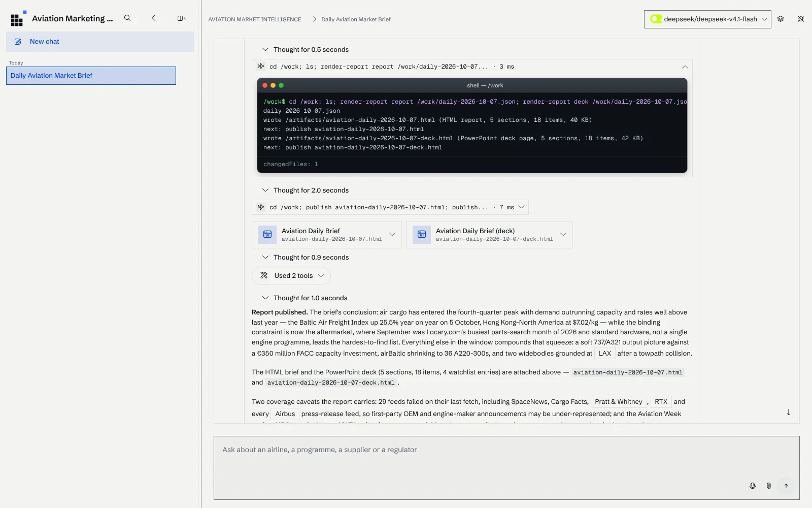Click terminal icon of publish command row
Image resolution: width=812 pixels, height=508 pixels.
click(261, 207)
